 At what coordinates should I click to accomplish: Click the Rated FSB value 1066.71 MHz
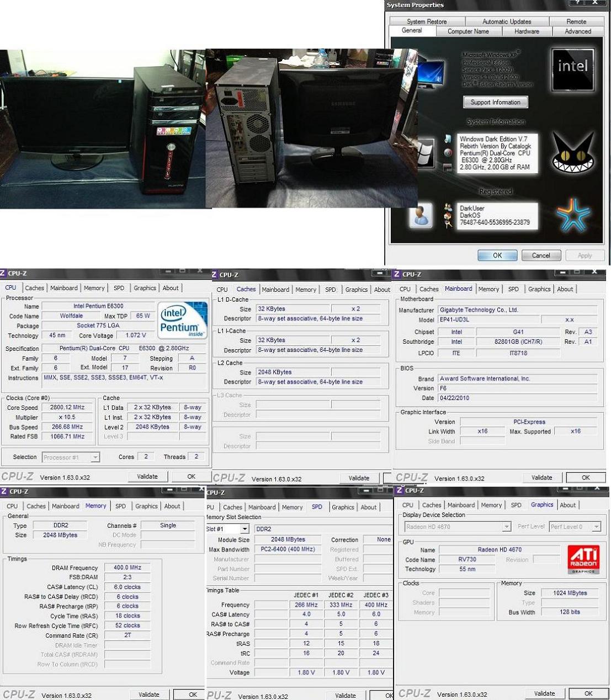point(67,436)
